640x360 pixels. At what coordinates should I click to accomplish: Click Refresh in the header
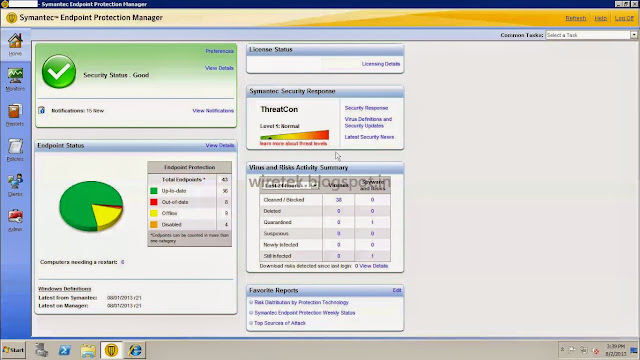click(576, 18)
